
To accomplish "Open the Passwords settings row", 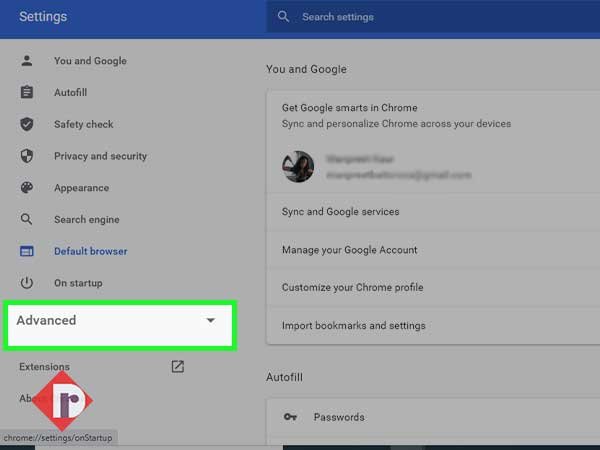I will (x=433, y=417).
